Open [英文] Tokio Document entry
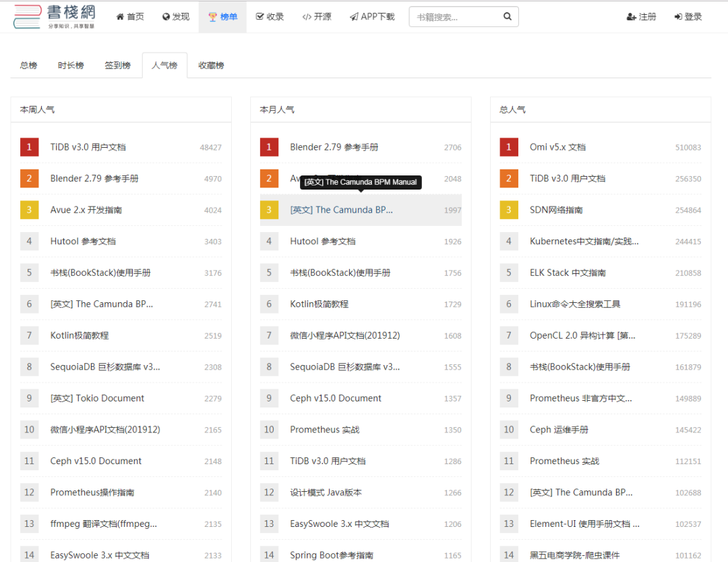This screenshot has width=728, height=562. click(x=98, y=398)
